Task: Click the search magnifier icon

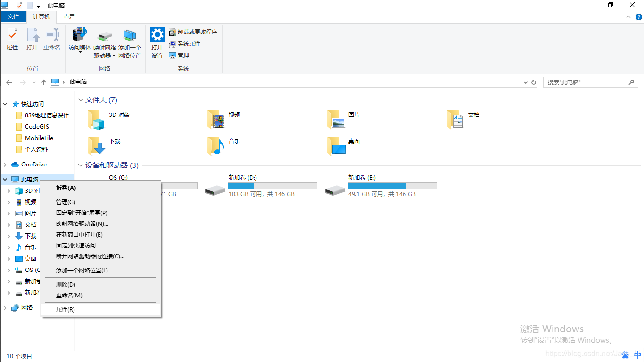Action: tap(632, 82)
